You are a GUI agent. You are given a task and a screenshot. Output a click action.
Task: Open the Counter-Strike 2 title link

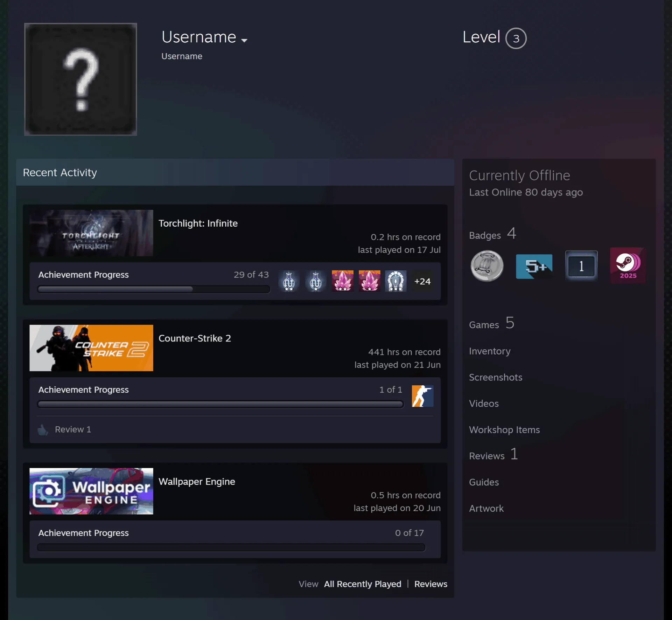(195, 338)
